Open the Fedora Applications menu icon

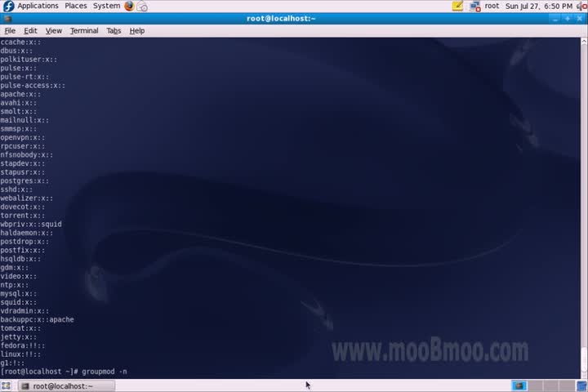(x=8, y=6)
